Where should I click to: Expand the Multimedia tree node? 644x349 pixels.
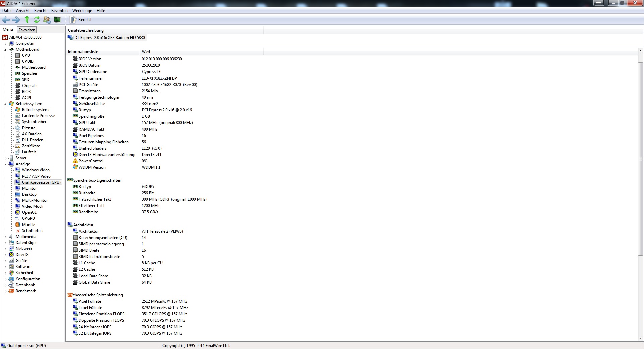pos(5,237)
